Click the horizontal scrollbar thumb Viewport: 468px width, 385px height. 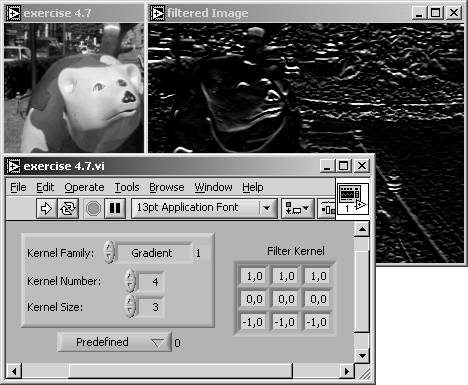coord(181,371)
